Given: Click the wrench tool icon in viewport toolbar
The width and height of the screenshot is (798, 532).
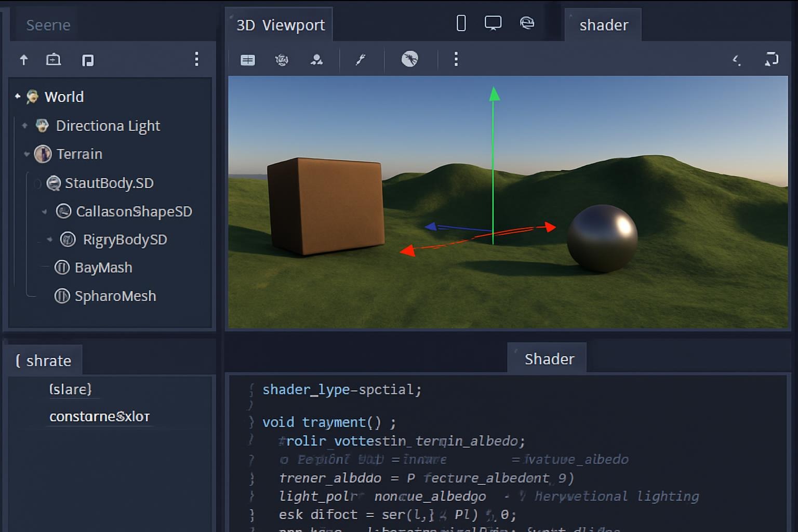Looking at the screenshot, I should [x=361, y=60].
